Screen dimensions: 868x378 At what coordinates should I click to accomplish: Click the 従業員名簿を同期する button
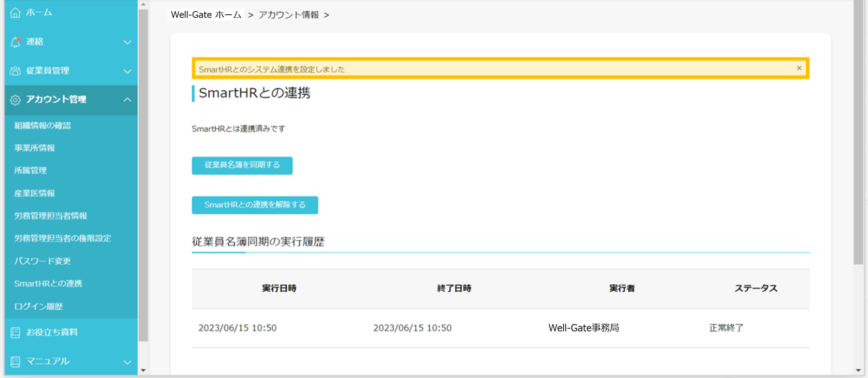(242, 166)
